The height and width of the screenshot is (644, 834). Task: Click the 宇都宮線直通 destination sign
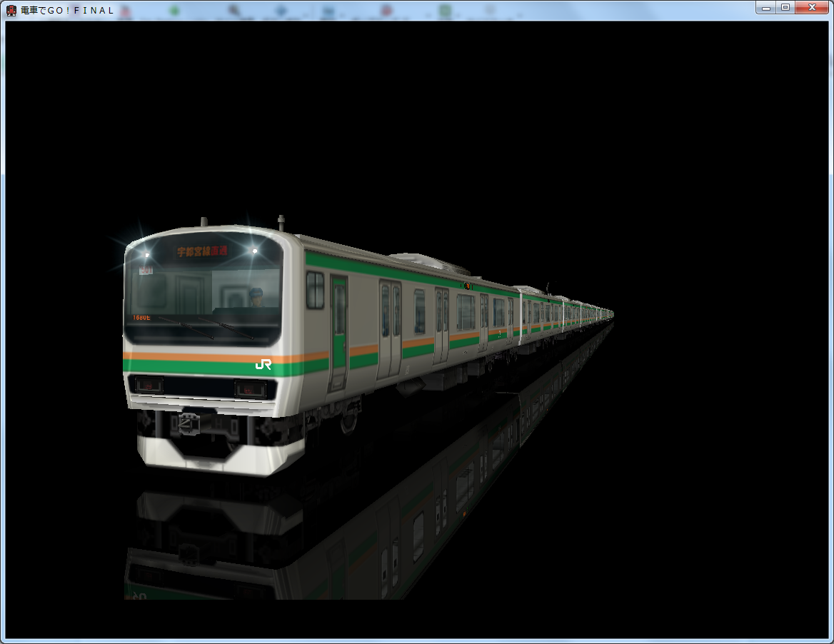(x=202, y=251)
